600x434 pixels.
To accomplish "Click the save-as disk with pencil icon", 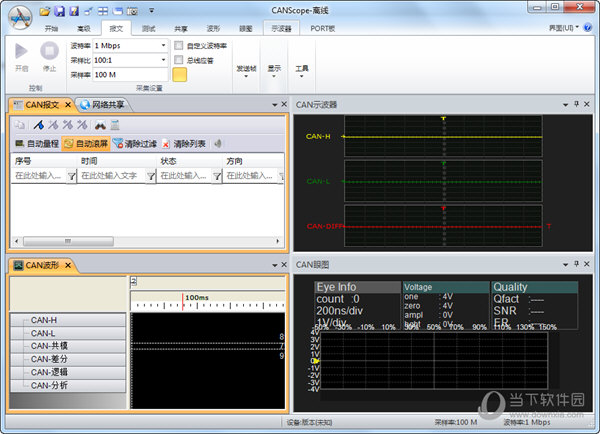I will (74, 11).
